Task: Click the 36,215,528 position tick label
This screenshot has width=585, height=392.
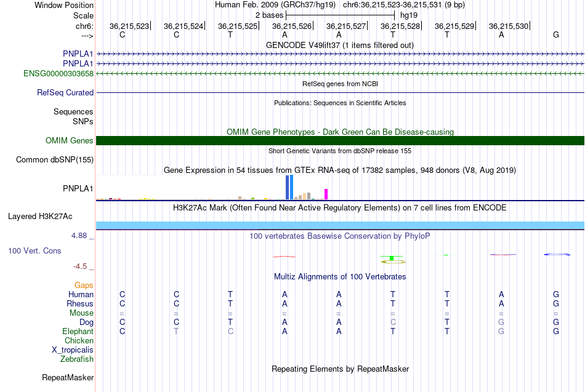Action: (x=400, y=26)
